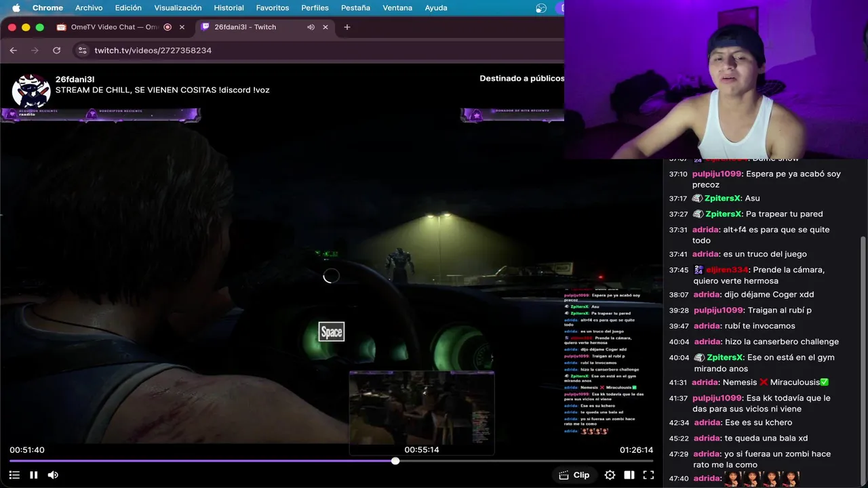This screenshot has width=868, height=488.
Task: Enter fullscreen video mode
Action: (x=648, y=475)
